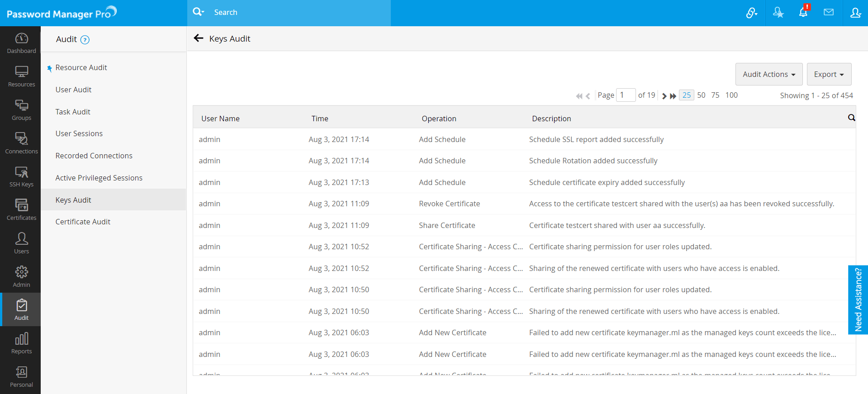Open the mail envelope icon
Screen dimensions: 868x394
tap(829, 13)
